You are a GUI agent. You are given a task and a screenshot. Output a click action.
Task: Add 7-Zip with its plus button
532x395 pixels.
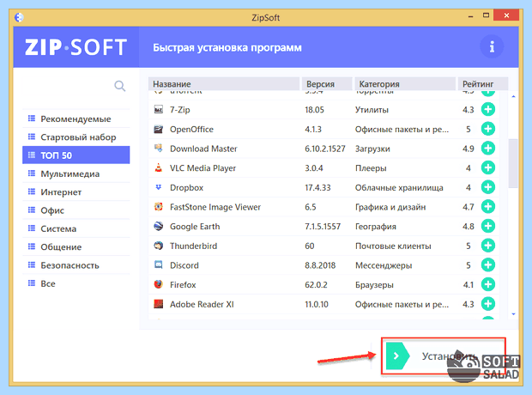pos(488,109)
